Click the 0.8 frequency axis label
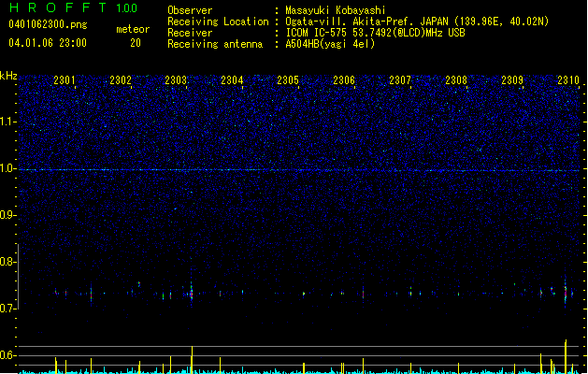This screenshot has width=588, height=374. point(7,262)
